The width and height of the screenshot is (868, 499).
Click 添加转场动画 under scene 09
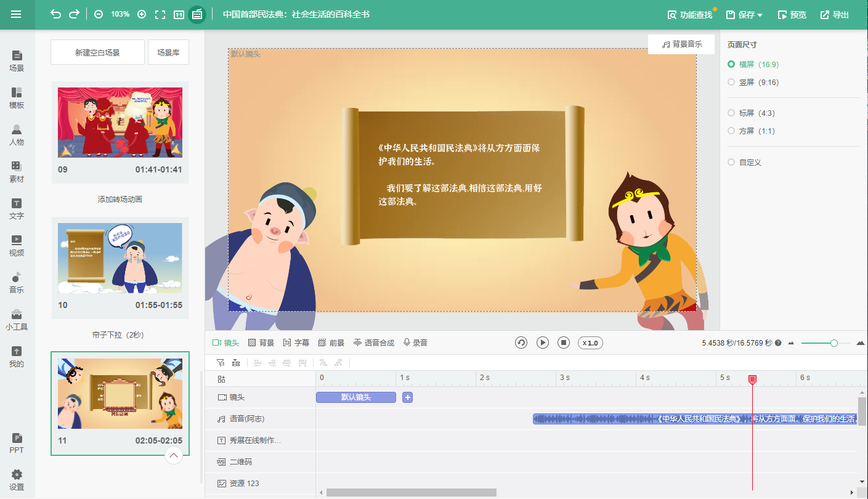click(x=120, y=200)
